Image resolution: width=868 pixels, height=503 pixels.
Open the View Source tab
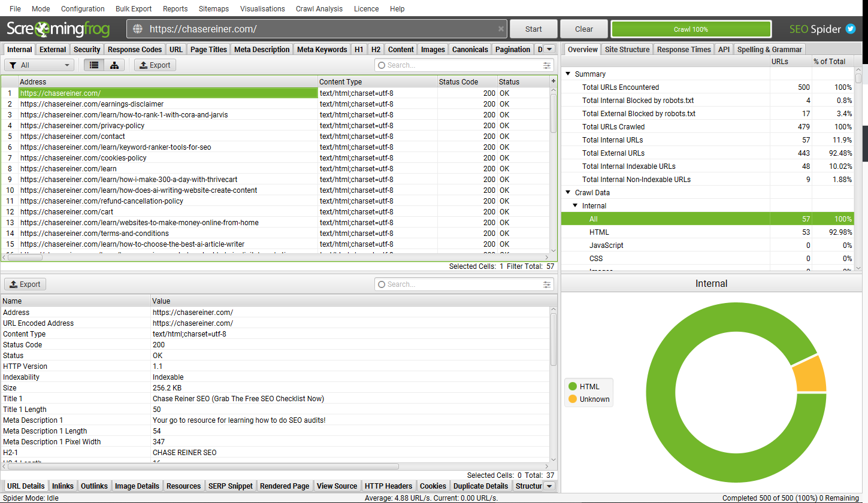[x=337, y=486]
